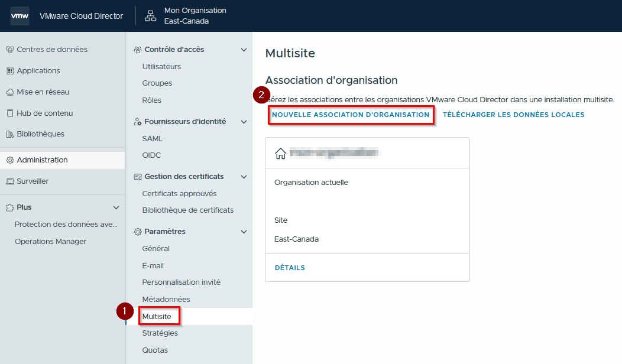This screenshot has height=364, width=622.
Task: Click DÉTAILS on the organisation card
Action: pyautogui.click(x=290, y=268)
